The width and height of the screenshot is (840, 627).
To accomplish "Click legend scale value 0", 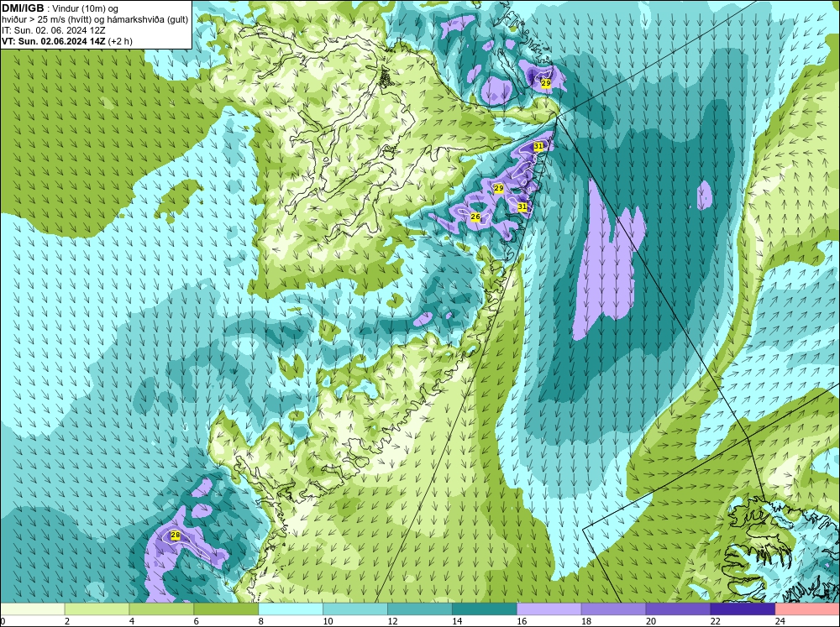I will click(x=3, y=621).
